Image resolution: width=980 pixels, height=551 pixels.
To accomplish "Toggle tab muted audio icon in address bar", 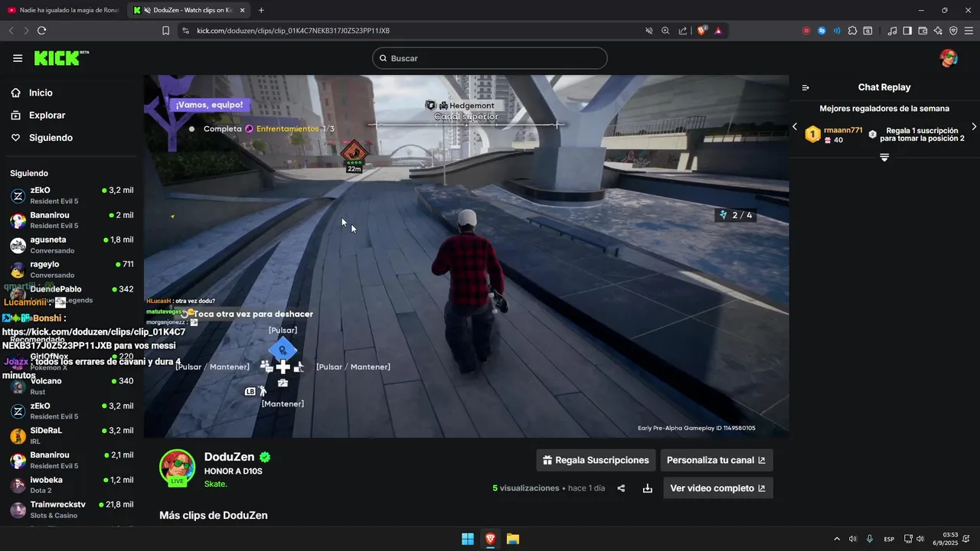I will (x=648, y=31).
